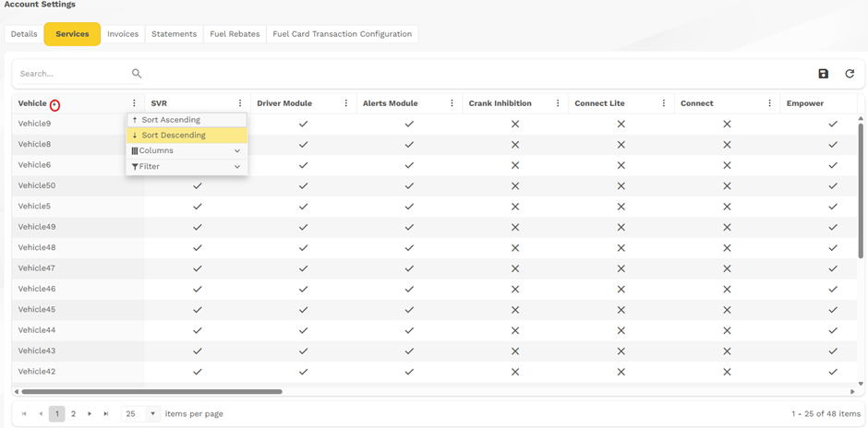The height and width of the screenshot is (428, 868).
Task: Sort by SVR column header
Action: 159,103
